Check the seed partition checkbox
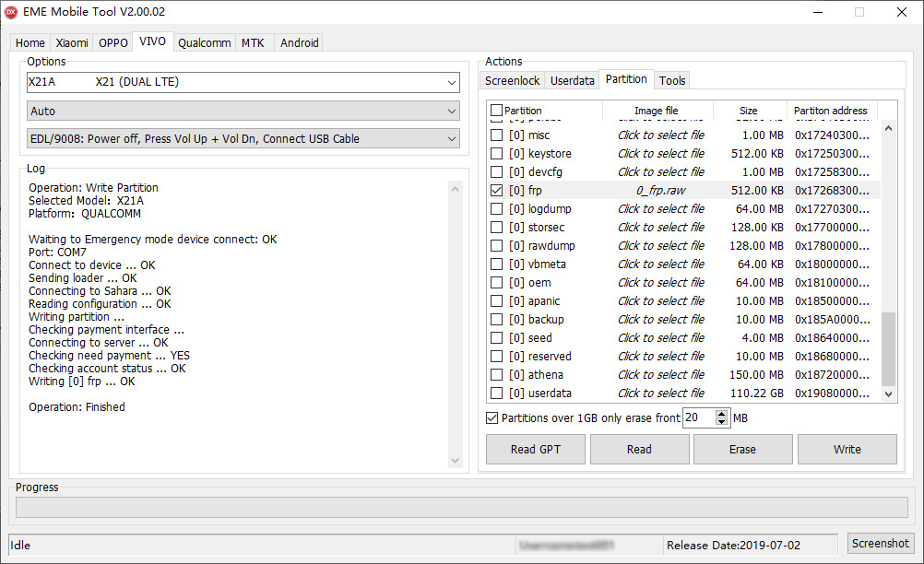The height and width of the screenshot is (564, 924). click(497, 338)
